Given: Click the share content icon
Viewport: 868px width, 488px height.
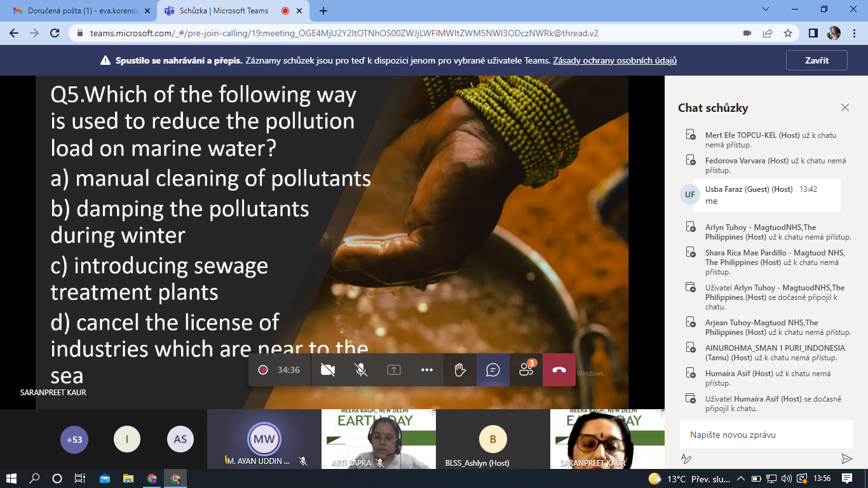Looking at the screenshot, I should pyautogui.click(x=394, y=370).
